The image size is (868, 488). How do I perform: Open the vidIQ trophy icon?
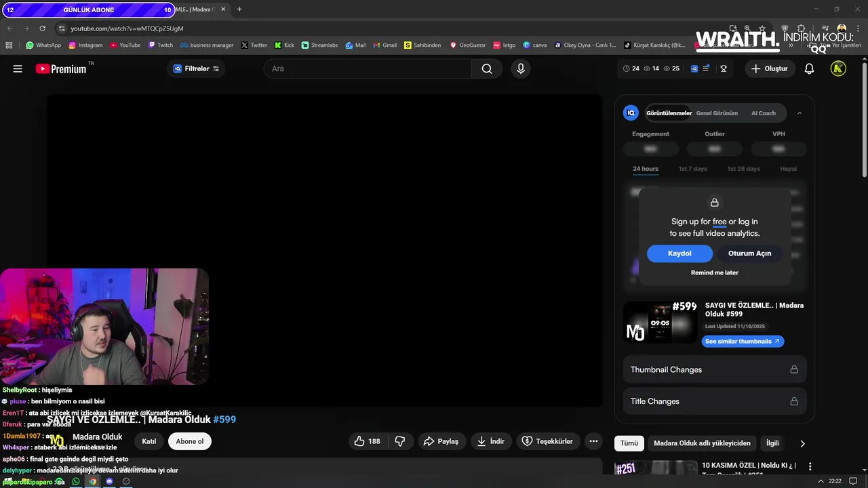[724, 68]
